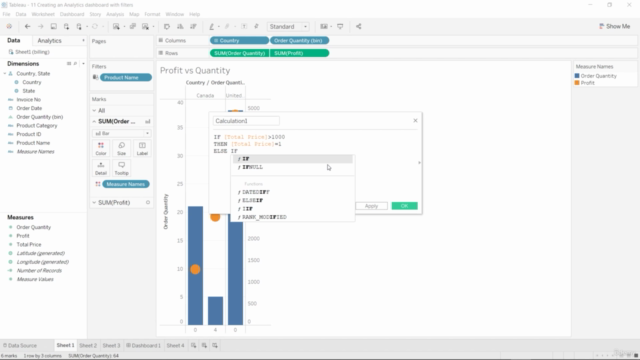This screenshot has width=640, height=360.
Task: Click the Share workbook icon
Action: tap(358, 27)
